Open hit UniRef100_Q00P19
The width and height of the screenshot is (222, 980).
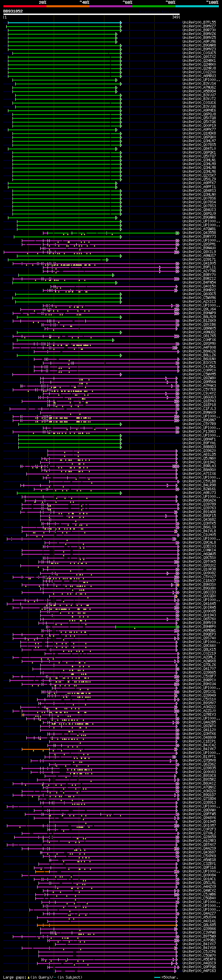click(x=199, y=125)
